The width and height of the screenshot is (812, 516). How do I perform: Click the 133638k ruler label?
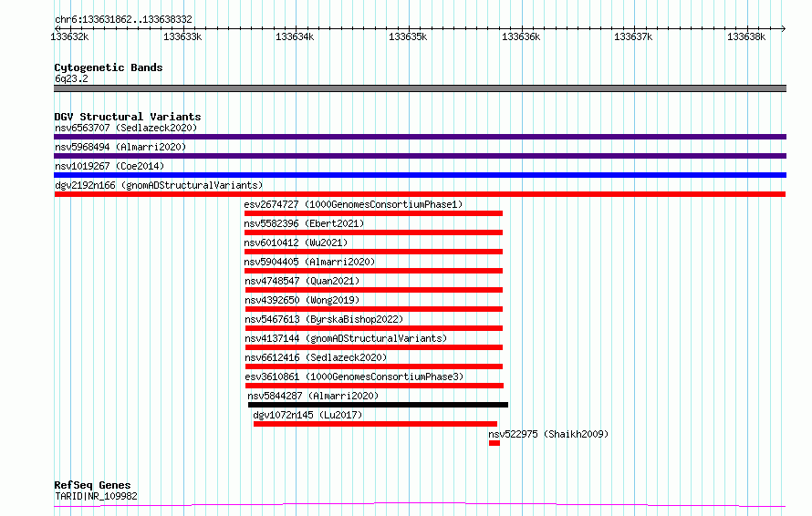coord(746,36)
